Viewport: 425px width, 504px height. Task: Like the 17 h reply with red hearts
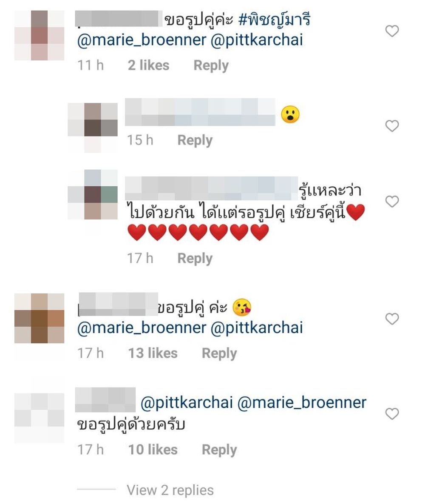click(x=392, y=202)
